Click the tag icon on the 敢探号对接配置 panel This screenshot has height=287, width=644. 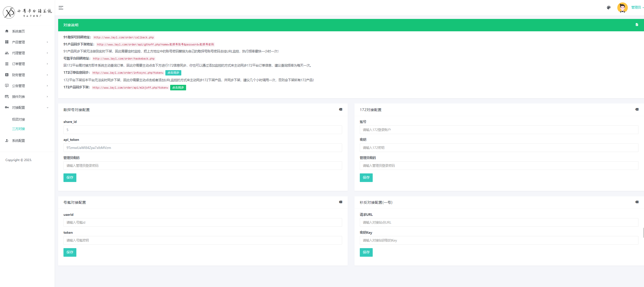[x=341, y=109]
